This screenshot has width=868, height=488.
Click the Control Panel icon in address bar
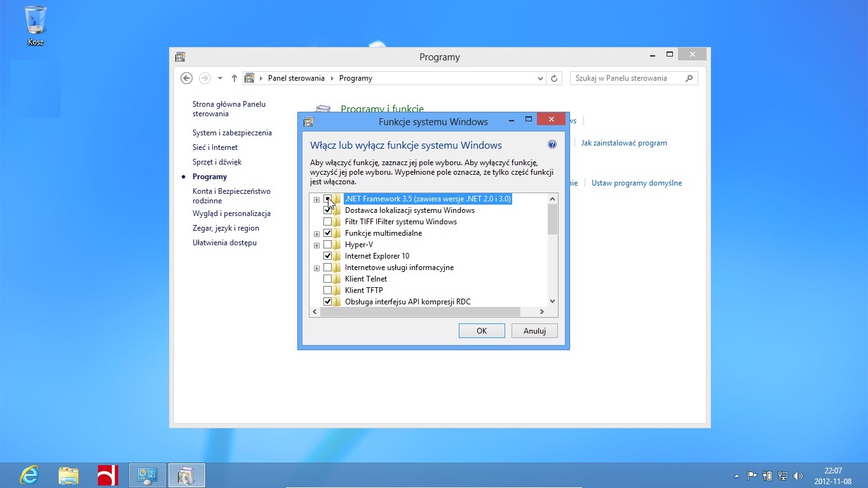250,78
